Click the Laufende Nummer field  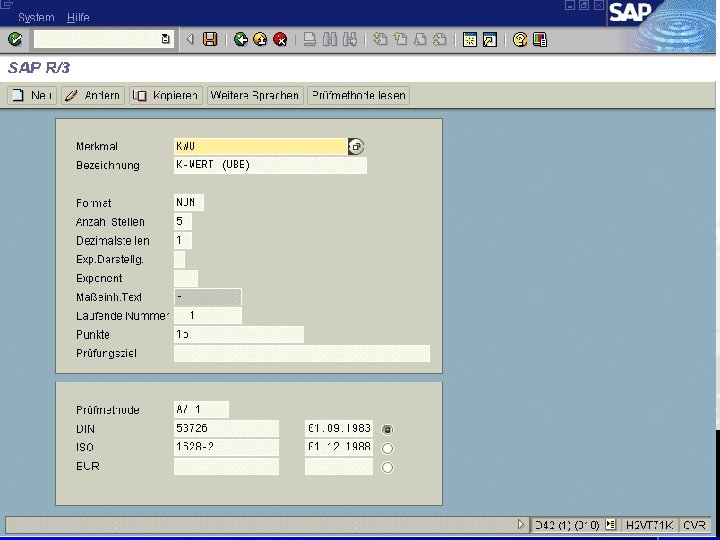click(x=208, y=315)
